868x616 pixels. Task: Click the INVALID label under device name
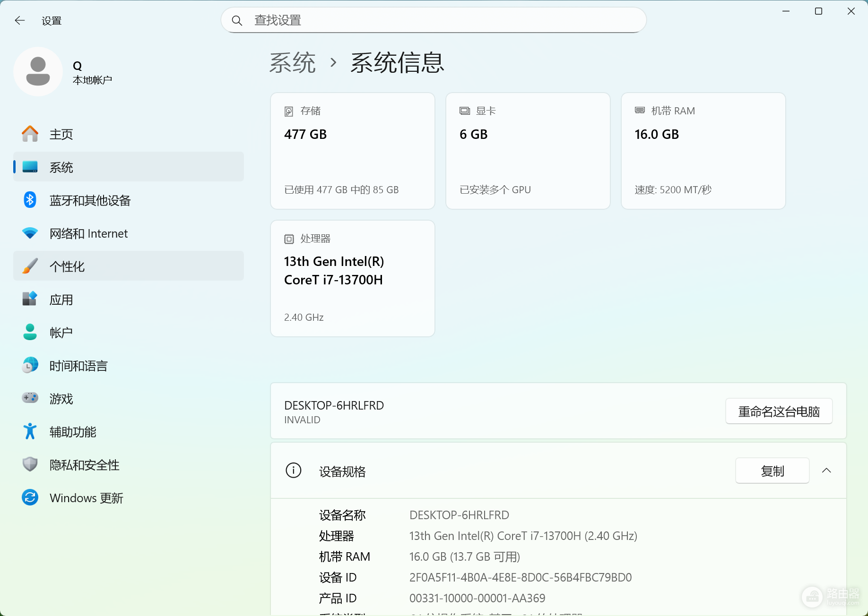click(302, 419)
